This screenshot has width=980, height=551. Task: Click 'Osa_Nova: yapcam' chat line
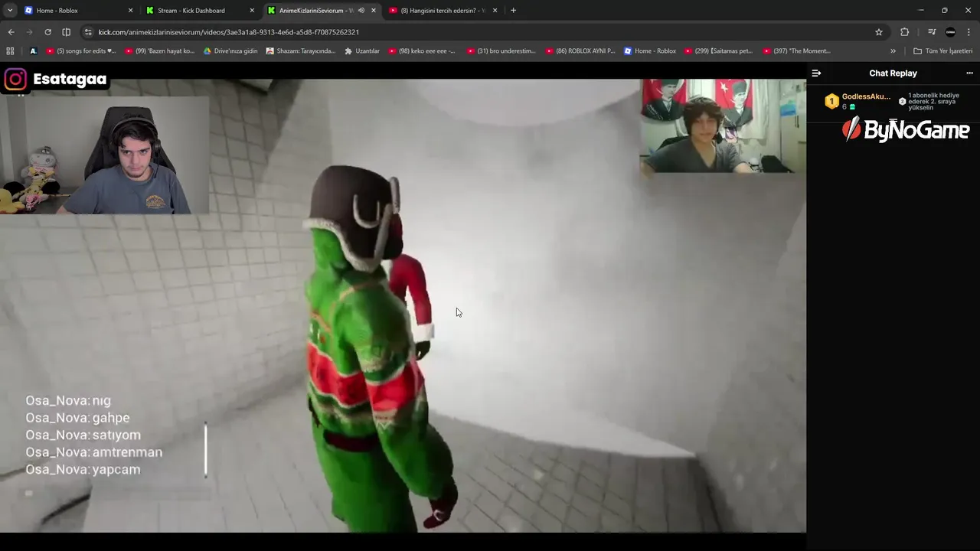pos(83,470)
